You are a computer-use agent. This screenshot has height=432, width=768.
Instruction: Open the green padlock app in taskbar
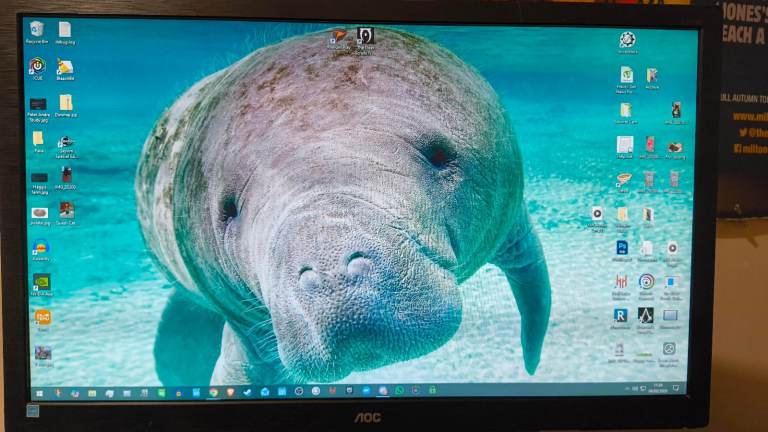(x=432, y=390)
